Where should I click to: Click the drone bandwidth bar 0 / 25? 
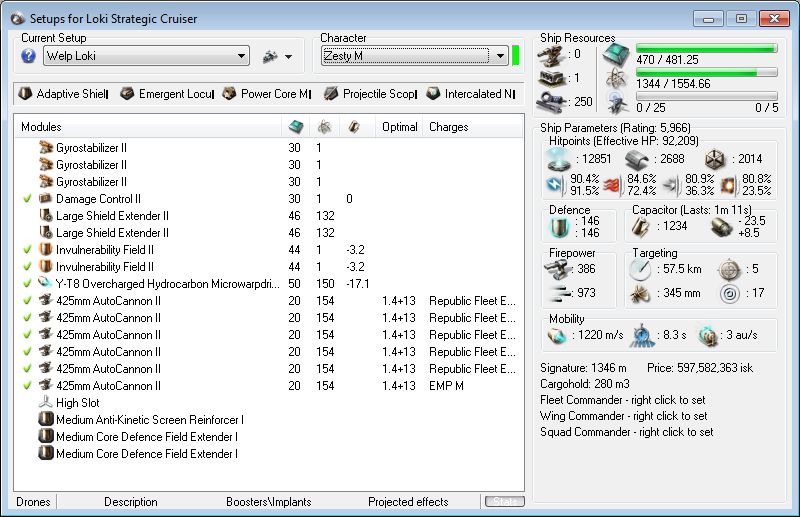coord(707,96)
